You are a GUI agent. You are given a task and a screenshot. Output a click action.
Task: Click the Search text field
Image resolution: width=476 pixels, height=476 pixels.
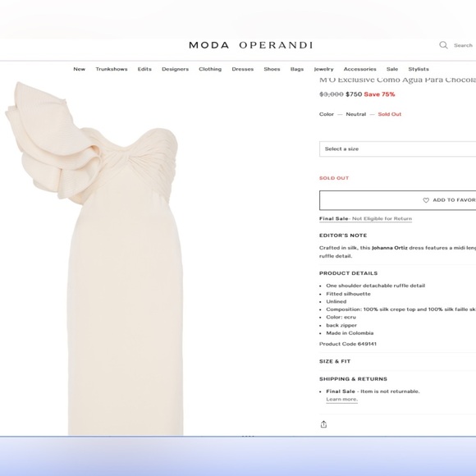[x=463, y=45]
